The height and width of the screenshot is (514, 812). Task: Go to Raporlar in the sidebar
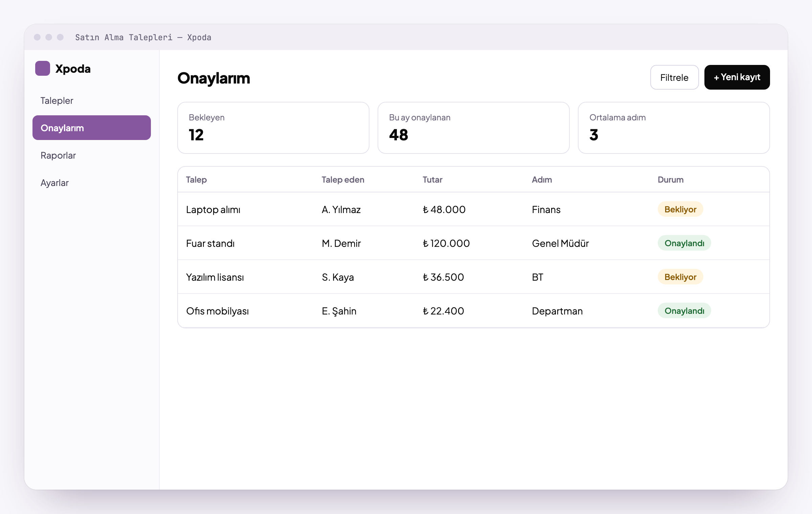(x=91, y=155)
